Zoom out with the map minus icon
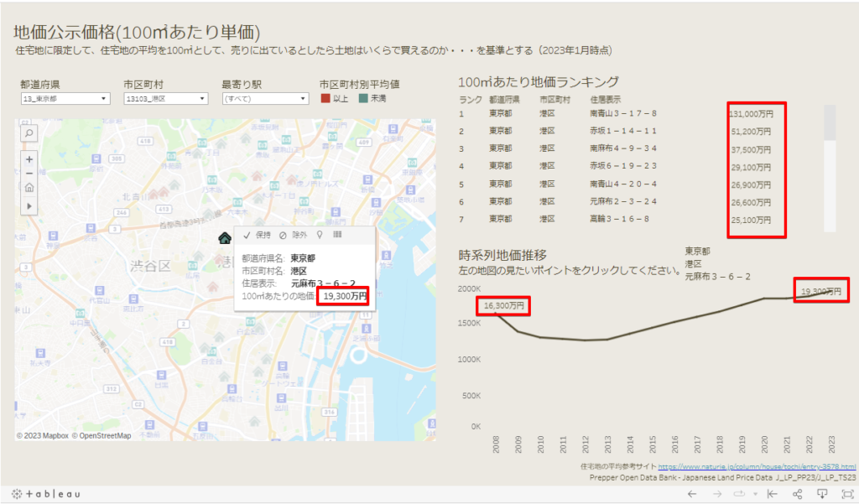 tap(29, 173)
